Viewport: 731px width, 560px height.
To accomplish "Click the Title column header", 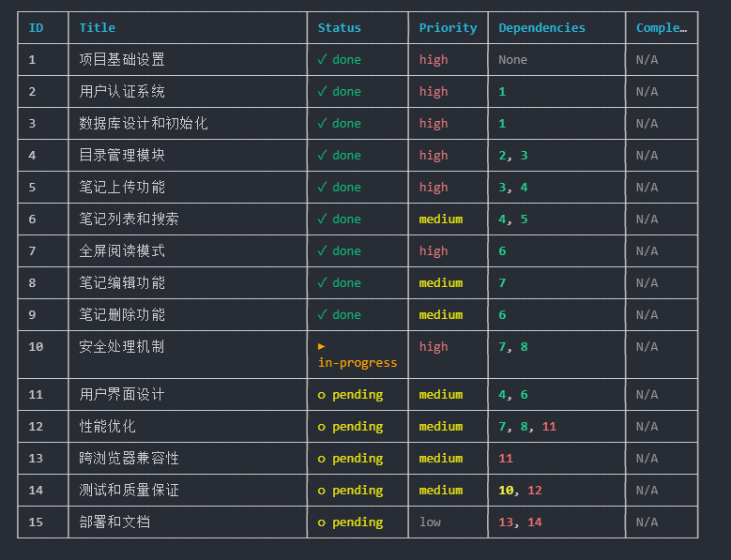I will [98, 28].
